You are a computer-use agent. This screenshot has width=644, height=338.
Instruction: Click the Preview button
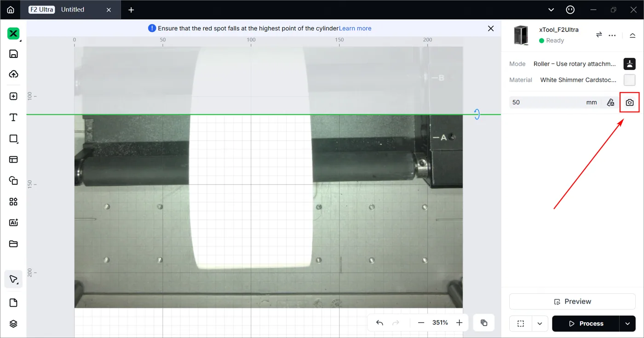[572, 302]
